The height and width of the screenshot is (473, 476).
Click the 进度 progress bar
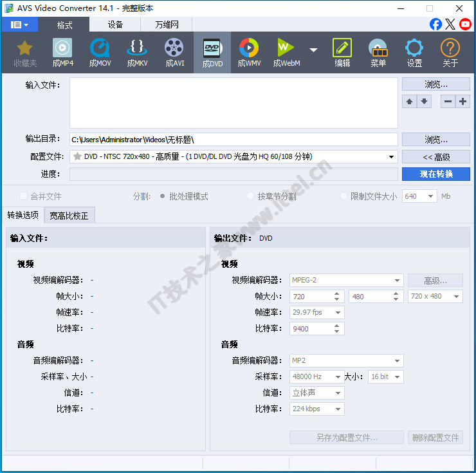pos(233,174)
